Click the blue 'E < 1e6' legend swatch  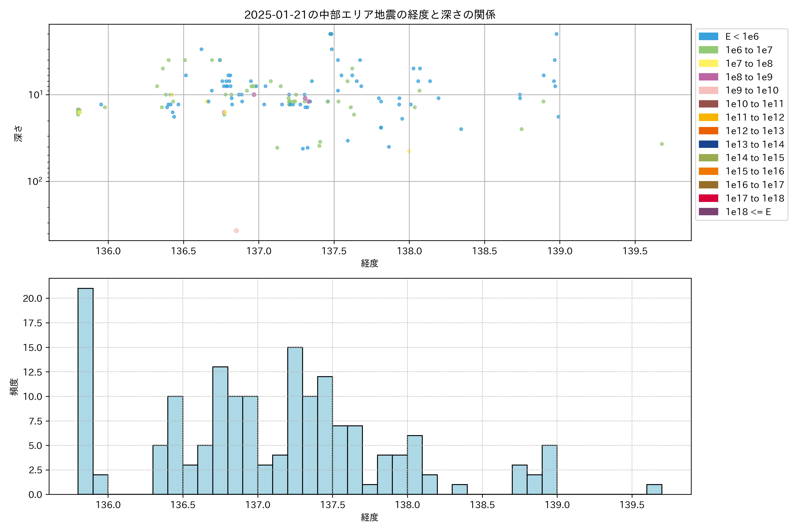click(708, 37)
